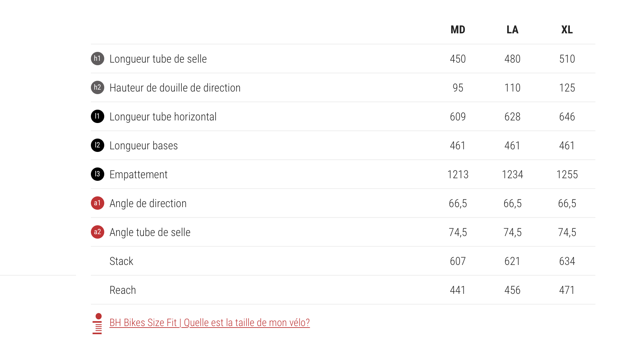Click the l1 top tube length badge
The image size is (644, 362).
point(98,116)
